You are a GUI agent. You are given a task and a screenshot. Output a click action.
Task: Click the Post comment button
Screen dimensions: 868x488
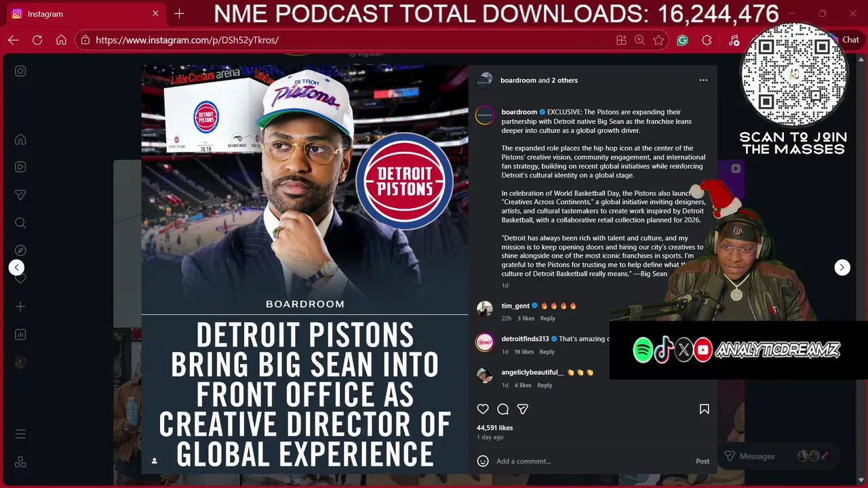click(x=703, y=461)
